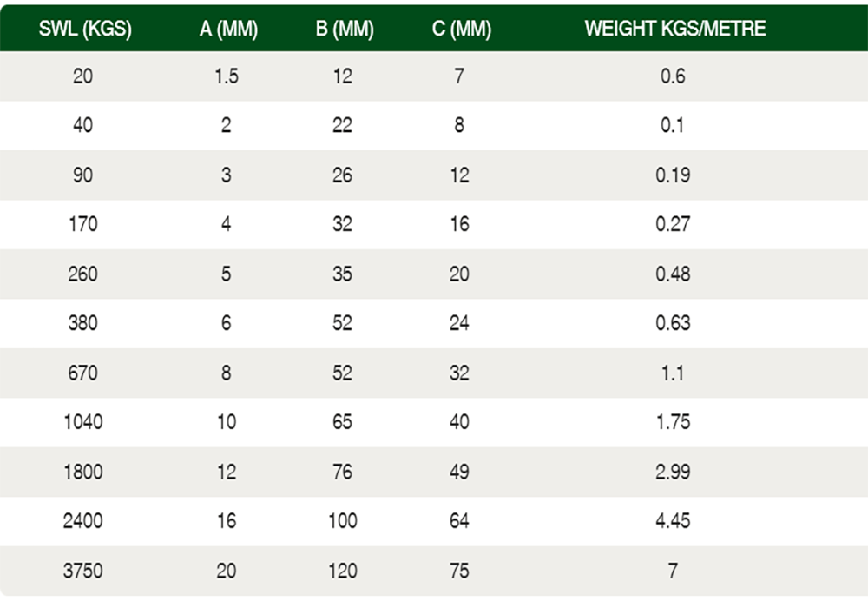Click the WEIGHT KGS/METRE column header
This screenshot has height=608, width=868.
[x=674, y=29]
